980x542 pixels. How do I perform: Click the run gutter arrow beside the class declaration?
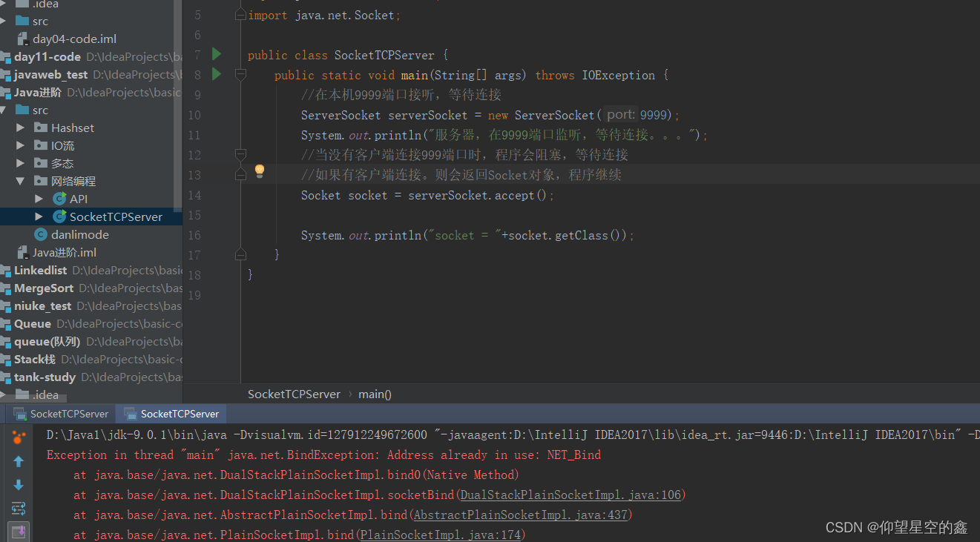[217, 54]
